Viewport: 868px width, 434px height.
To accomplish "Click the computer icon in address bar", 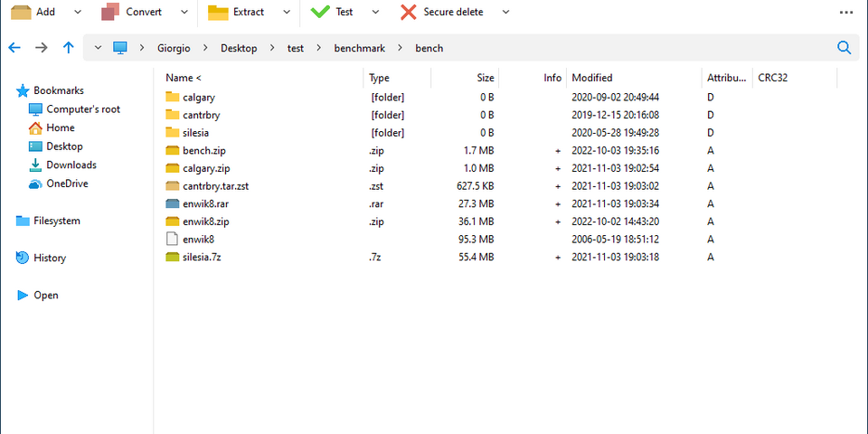I will (x=120, y=48).
